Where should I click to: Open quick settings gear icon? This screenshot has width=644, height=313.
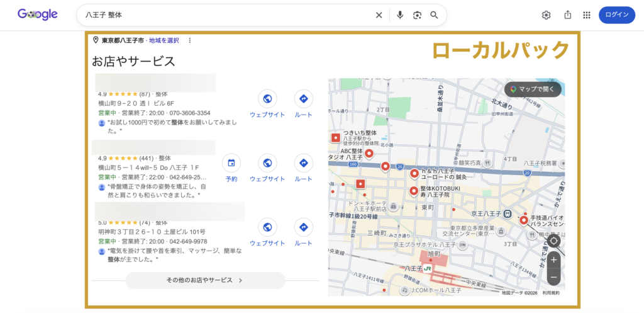(x=546, y=15)
